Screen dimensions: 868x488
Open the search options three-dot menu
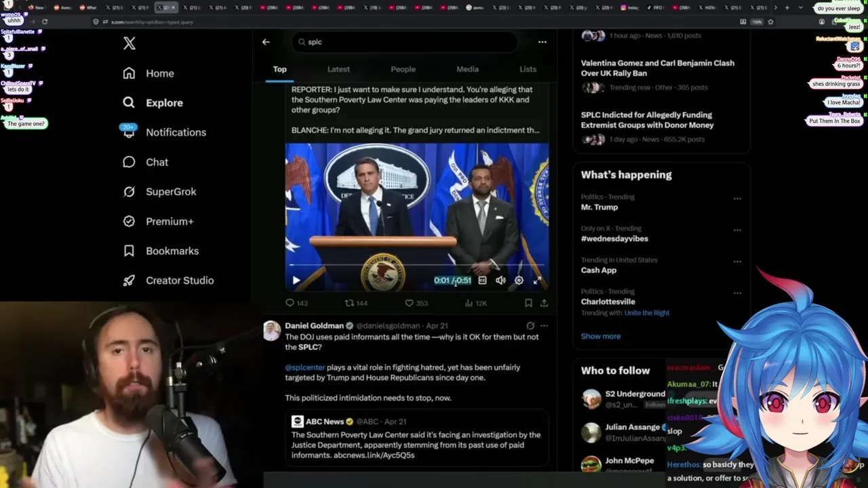(x=542, y=42)
